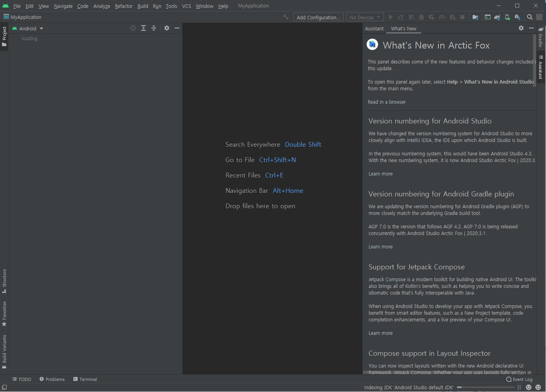Open the AVD Manager icon
This screenshot has height=392, width=546.
pos(507,17)
